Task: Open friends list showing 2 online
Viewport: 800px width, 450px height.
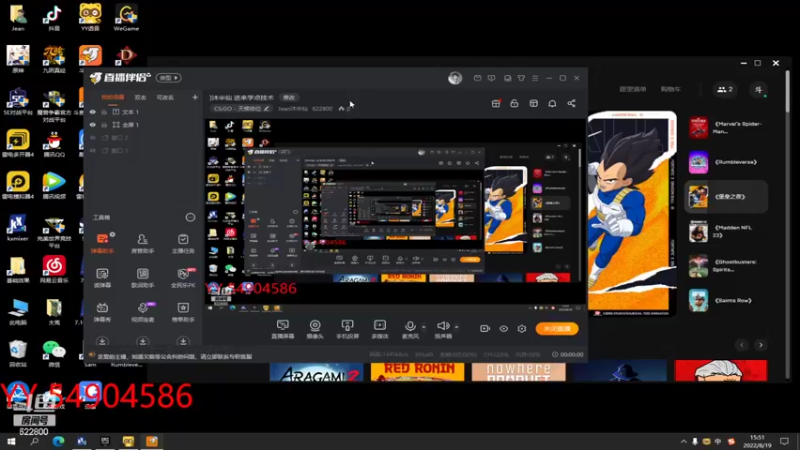Action: point(725,89)
